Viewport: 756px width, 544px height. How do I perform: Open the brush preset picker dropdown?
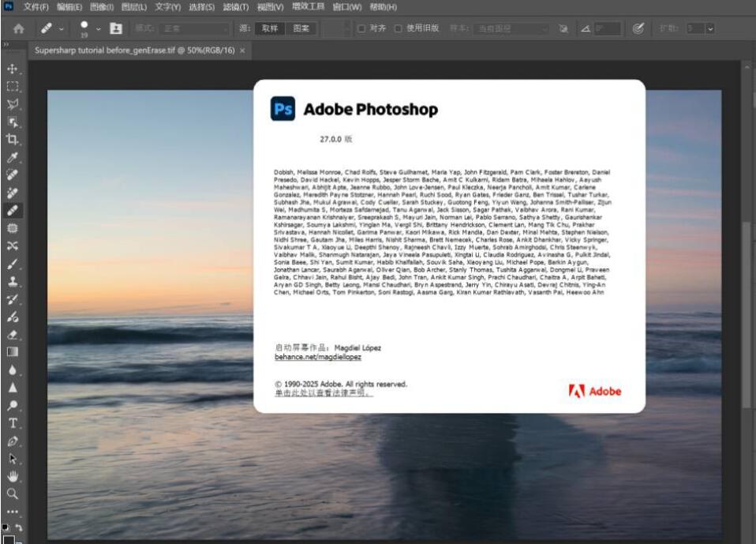pyautogui.click(x=99, y=28)
